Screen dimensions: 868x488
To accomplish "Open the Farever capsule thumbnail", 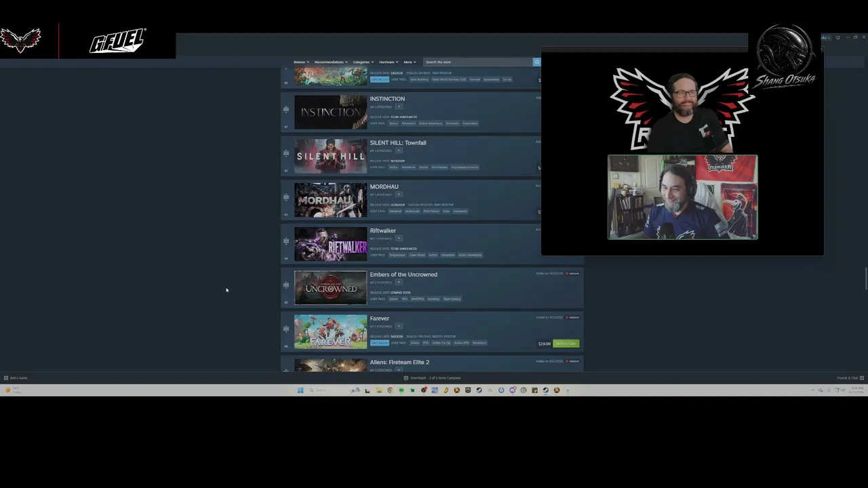I will pyautogui.click(x=330, y=332).
